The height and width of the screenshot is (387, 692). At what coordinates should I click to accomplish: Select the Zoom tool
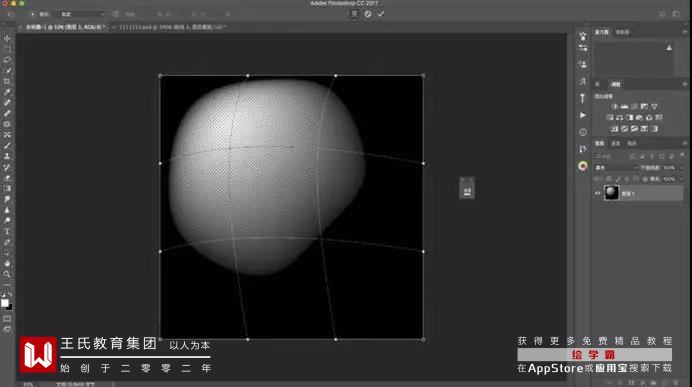pos(7,274)
